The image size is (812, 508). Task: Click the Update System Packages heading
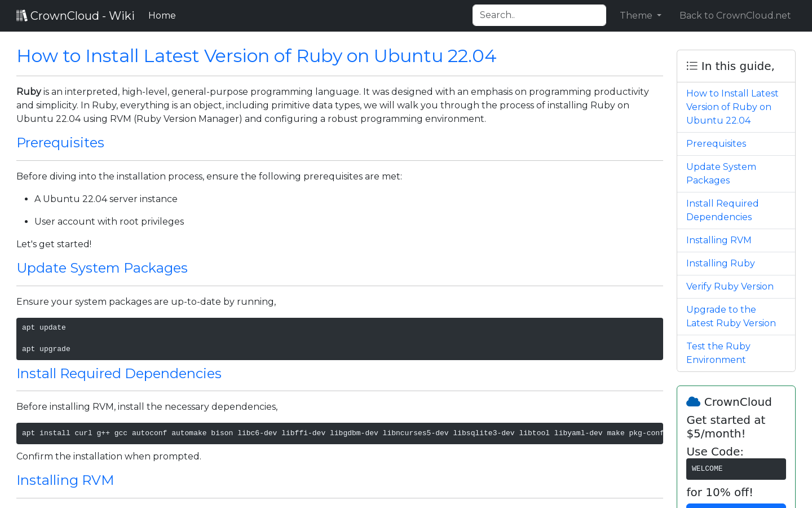(102, 268)
